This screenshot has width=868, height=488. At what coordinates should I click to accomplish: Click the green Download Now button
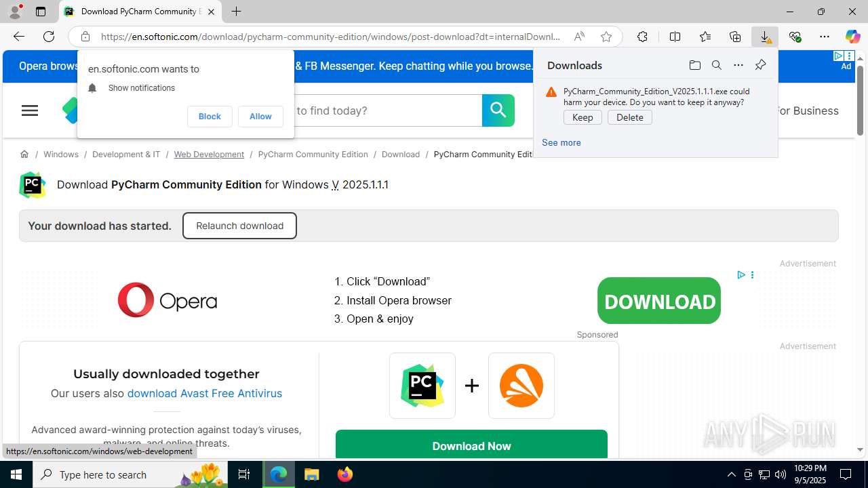(471, 445)
